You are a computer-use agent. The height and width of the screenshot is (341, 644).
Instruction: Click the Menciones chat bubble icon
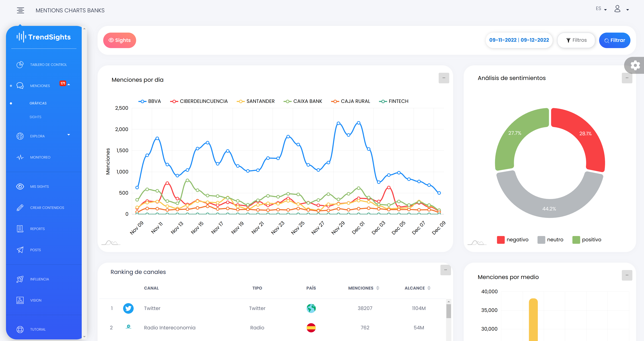pos(20,86)
